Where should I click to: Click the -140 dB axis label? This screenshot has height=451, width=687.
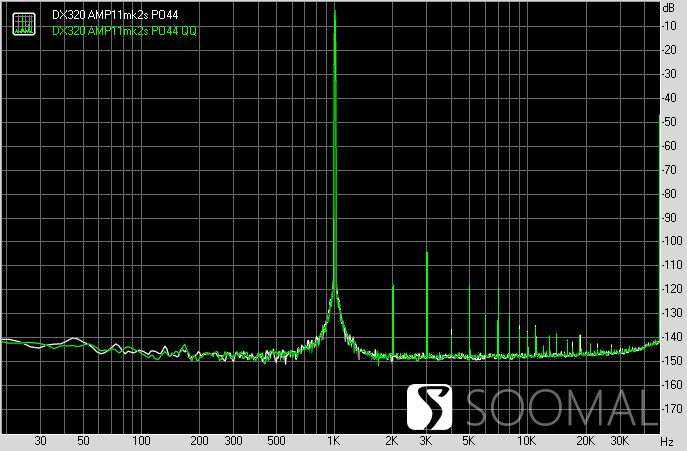tap(671, 337)
